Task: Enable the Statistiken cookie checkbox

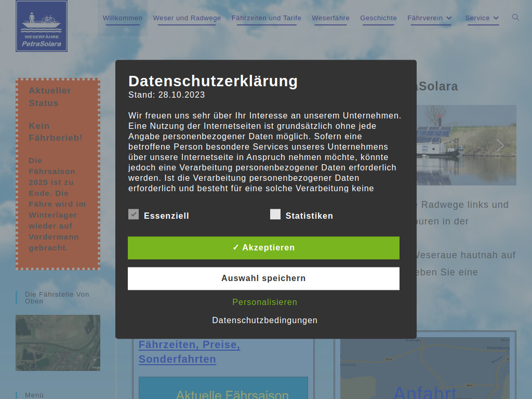Action: point(275,214)
